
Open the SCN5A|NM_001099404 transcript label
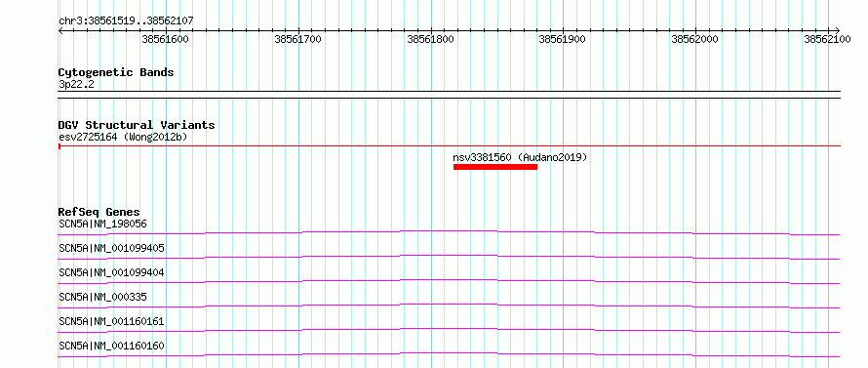click(x=111, y=272)
